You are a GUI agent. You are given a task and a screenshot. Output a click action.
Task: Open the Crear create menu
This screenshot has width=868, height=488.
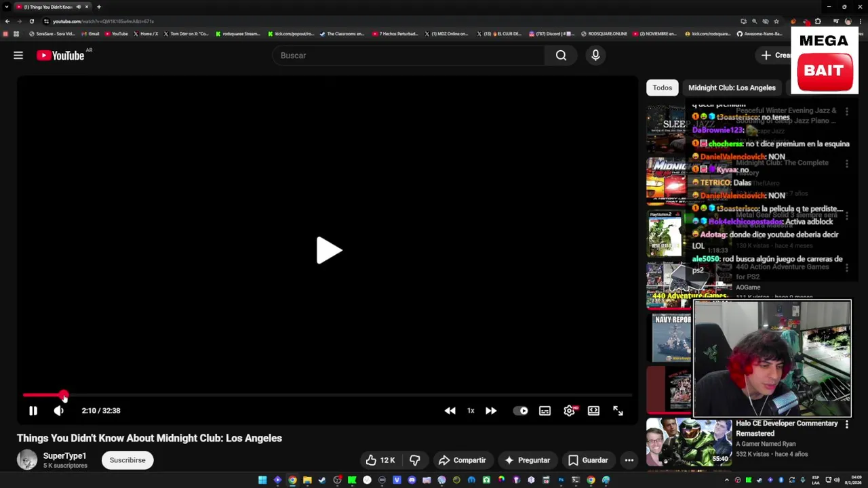pos(776,56)
